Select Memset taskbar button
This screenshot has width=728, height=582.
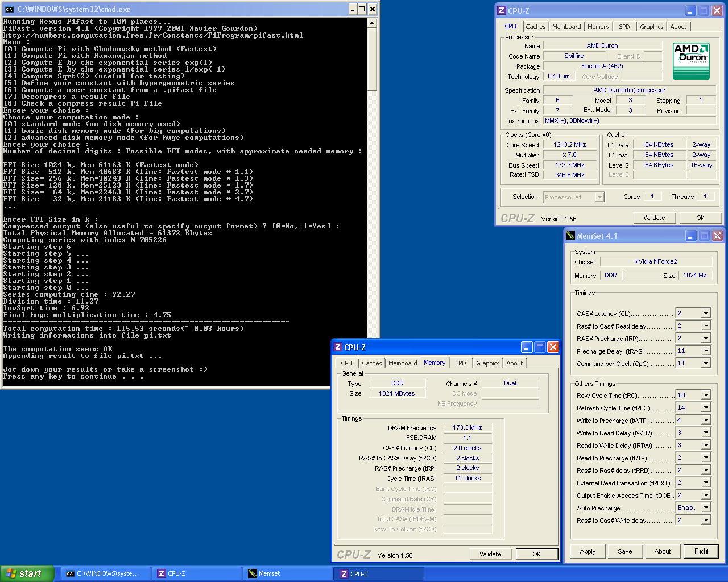click(x=288, y=574)
